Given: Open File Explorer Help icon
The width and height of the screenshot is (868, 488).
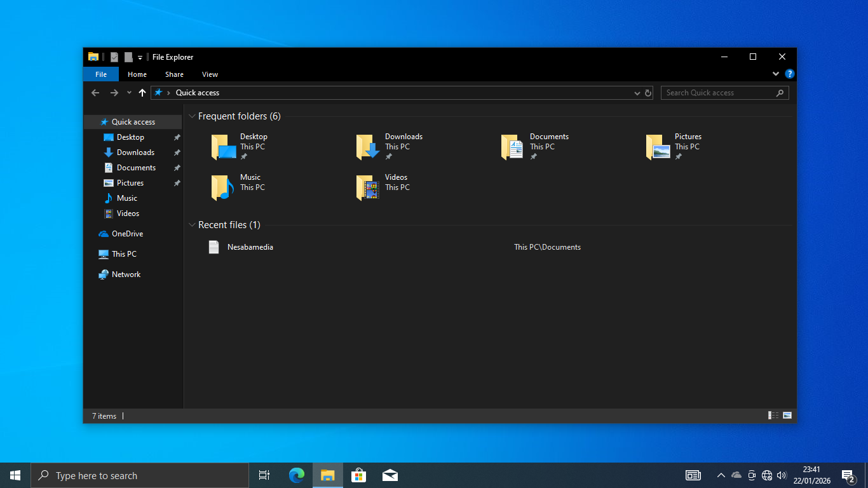Looking at the screenshot, I should click(x=789, y=74).
